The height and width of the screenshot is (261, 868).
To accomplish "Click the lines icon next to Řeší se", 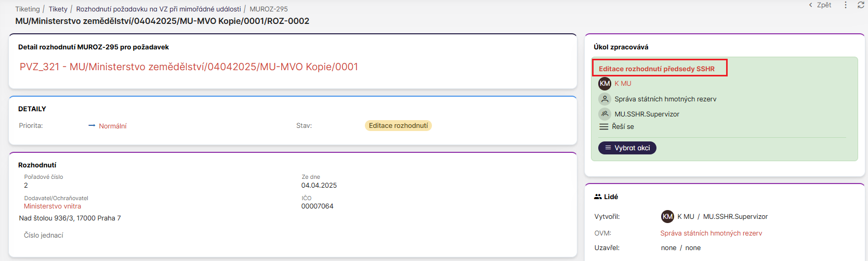I will point(604,127).
